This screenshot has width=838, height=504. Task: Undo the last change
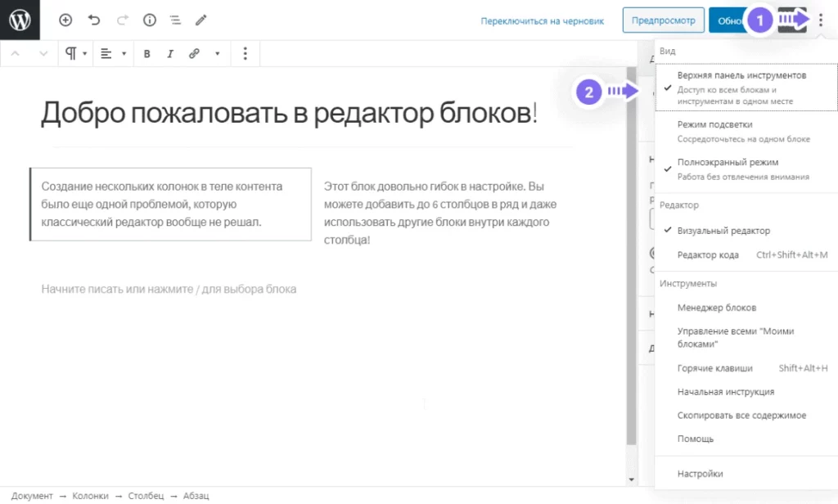[93, 20]
